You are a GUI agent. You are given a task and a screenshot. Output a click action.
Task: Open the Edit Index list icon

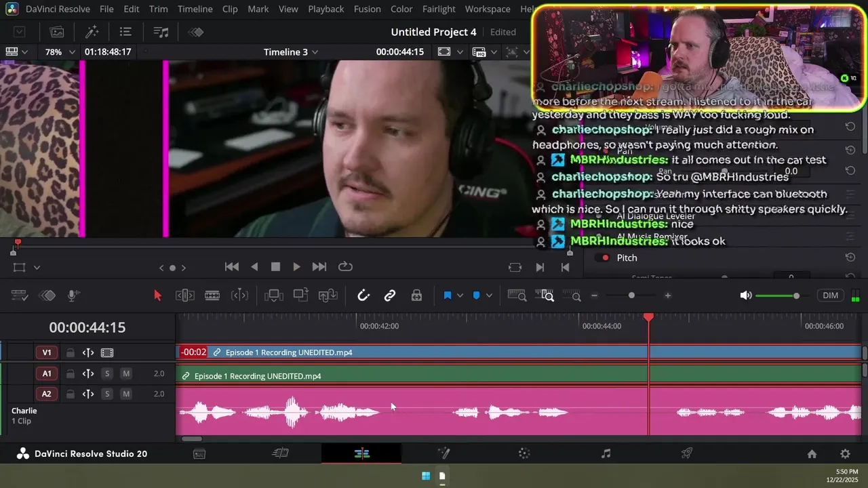click(125, 32)
